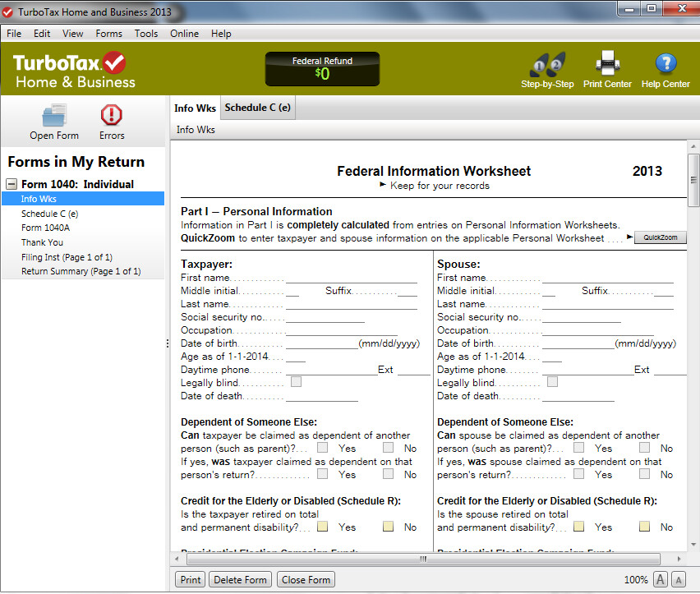Increase text size with large A icon
Image resolution: width=700 pixels, height=594 pixels.
coord(661,579)
